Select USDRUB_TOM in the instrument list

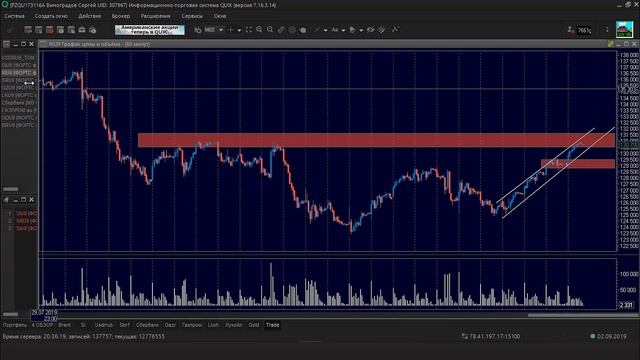[x=18, y=58]
